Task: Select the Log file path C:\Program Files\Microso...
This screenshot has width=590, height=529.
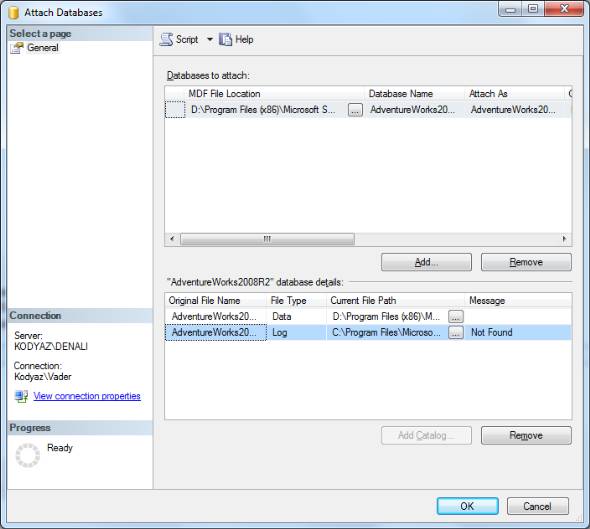Action: pyautogui.click(x=386, y=333)
